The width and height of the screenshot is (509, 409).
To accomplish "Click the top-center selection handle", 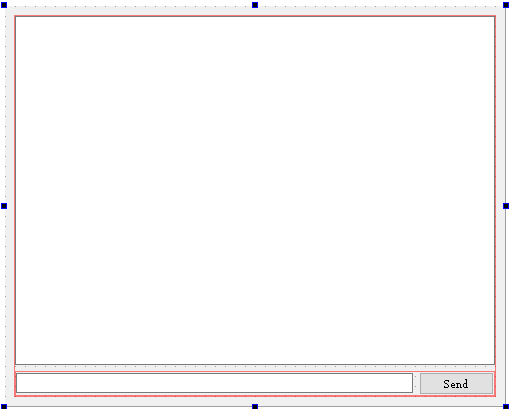I will pyautogui.click(x=255, y=5).
